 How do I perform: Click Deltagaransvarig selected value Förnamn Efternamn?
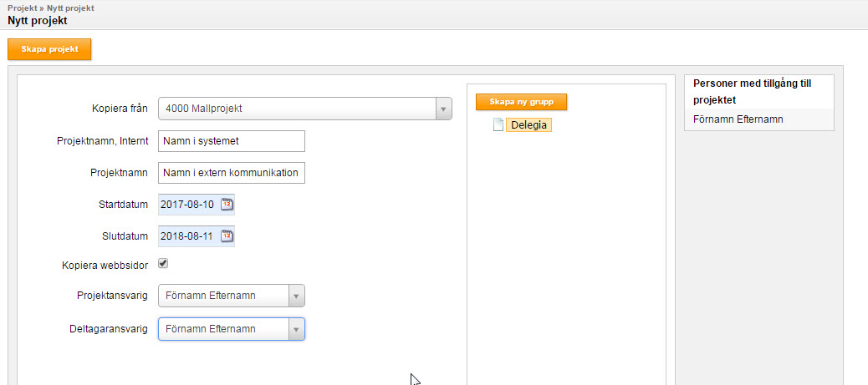211,329
